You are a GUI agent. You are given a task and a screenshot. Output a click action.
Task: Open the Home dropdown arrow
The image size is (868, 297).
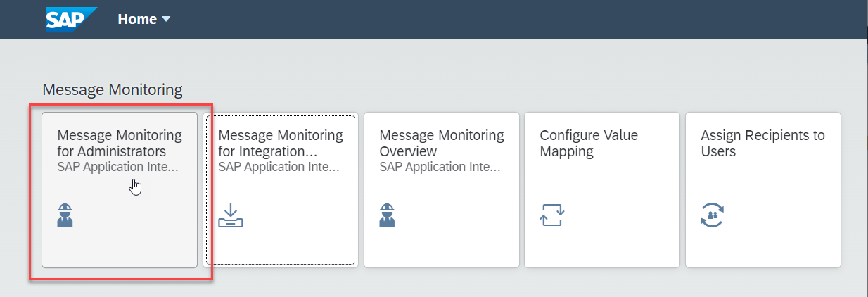pos(166,20)
